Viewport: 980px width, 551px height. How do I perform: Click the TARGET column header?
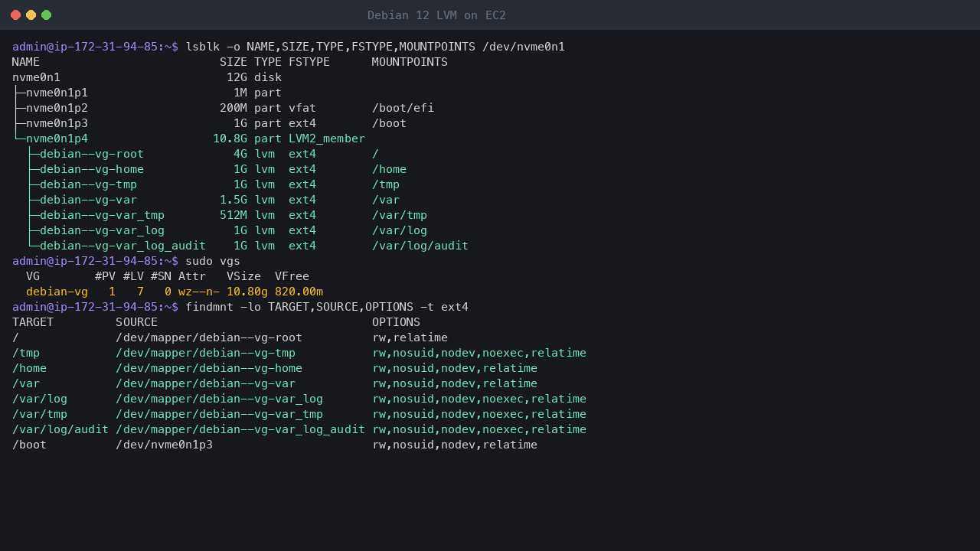click(33, 322)
